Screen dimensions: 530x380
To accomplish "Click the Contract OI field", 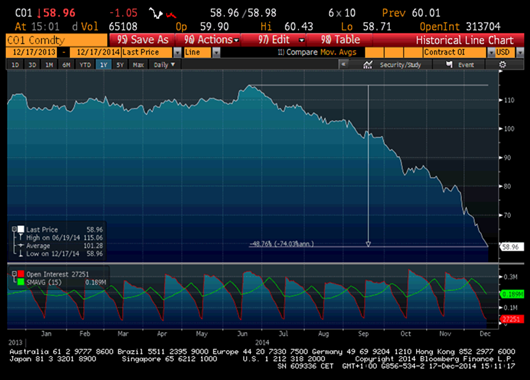I will [x=455, y=52].
